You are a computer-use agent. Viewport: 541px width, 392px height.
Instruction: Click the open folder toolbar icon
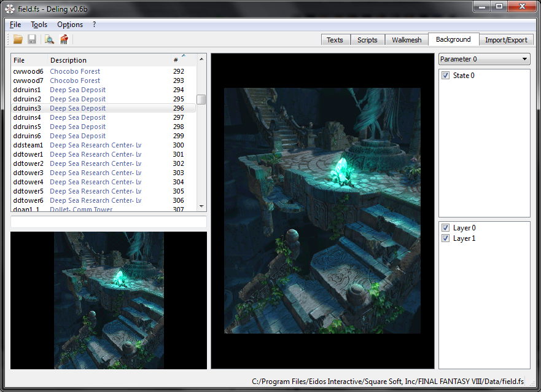18,39
